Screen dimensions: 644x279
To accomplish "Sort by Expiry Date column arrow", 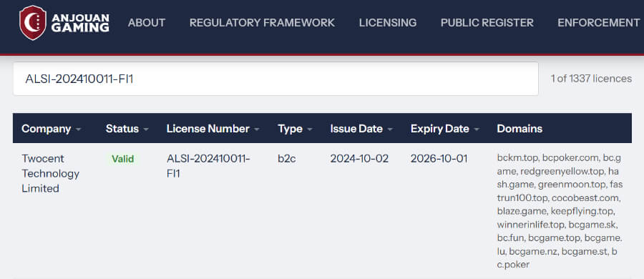I will click(477, 129).
